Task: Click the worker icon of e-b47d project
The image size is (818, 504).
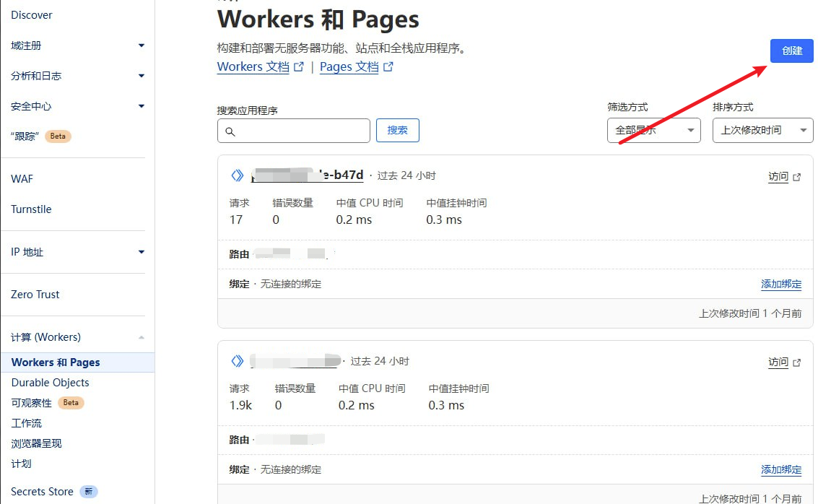Action: 238,175
